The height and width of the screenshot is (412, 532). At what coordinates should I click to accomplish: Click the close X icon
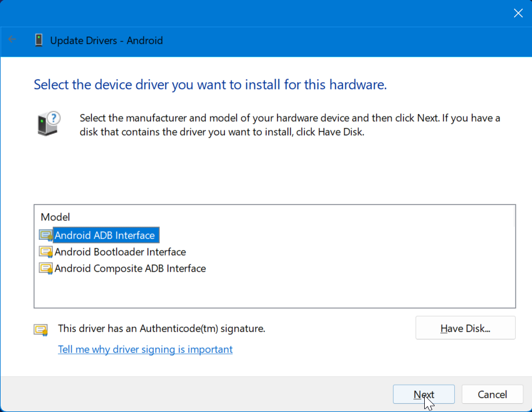point(518,12)
